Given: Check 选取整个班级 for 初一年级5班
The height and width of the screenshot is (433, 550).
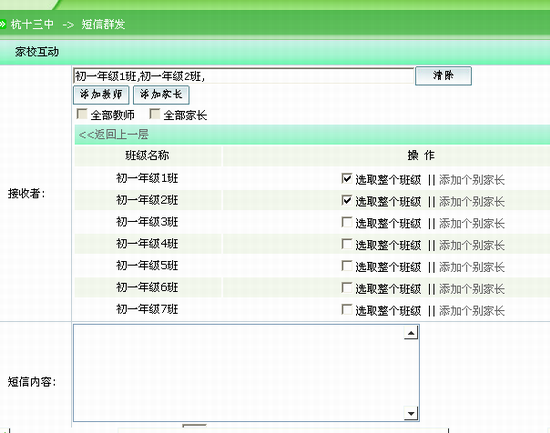Looking at the screenshot, I should coord(347,266).
